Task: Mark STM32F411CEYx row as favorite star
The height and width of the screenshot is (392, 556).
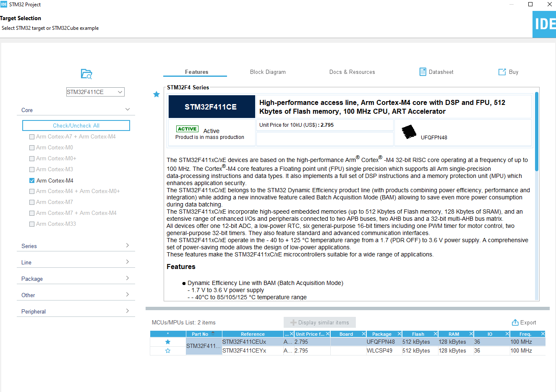Action: tap(168, 350)
